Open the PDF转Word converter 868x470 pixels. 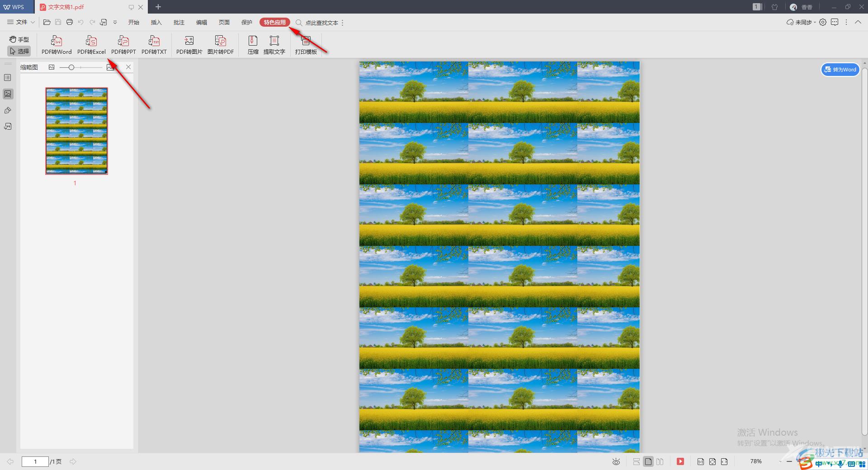57,45
